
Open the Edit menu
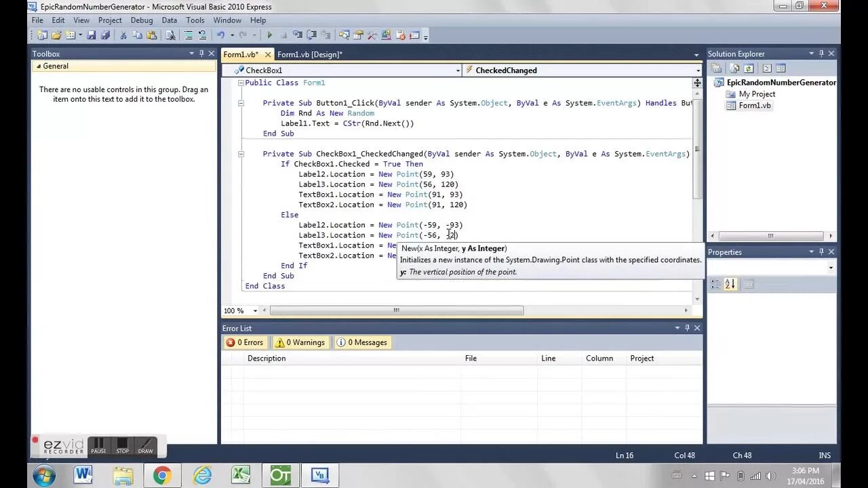click(x=58, y=20)
